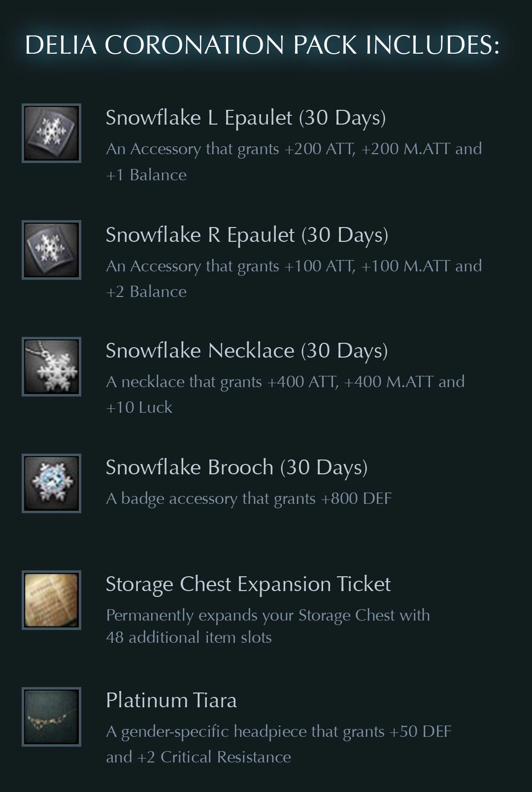The width and height of the screenshot is (532, 792).
Task: Open the Snowflake Brooch (30 Days) title
Action: (x=237, y=468)
